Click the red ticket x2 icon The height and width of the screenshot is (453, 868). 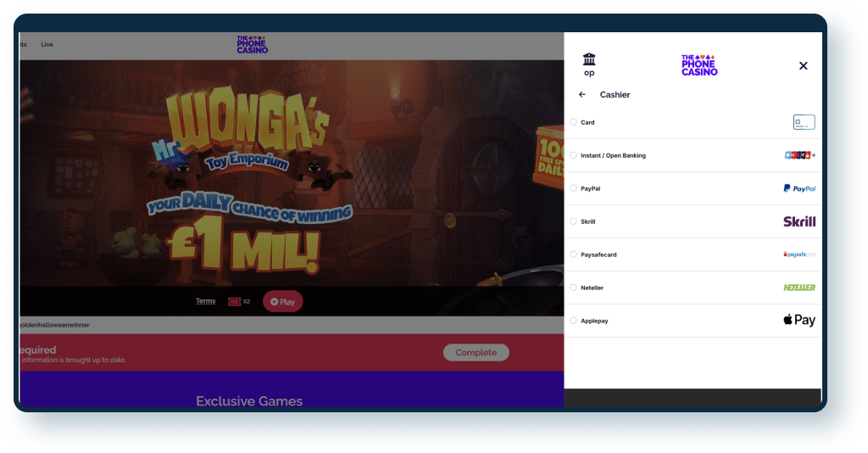[x=238, y=301]
